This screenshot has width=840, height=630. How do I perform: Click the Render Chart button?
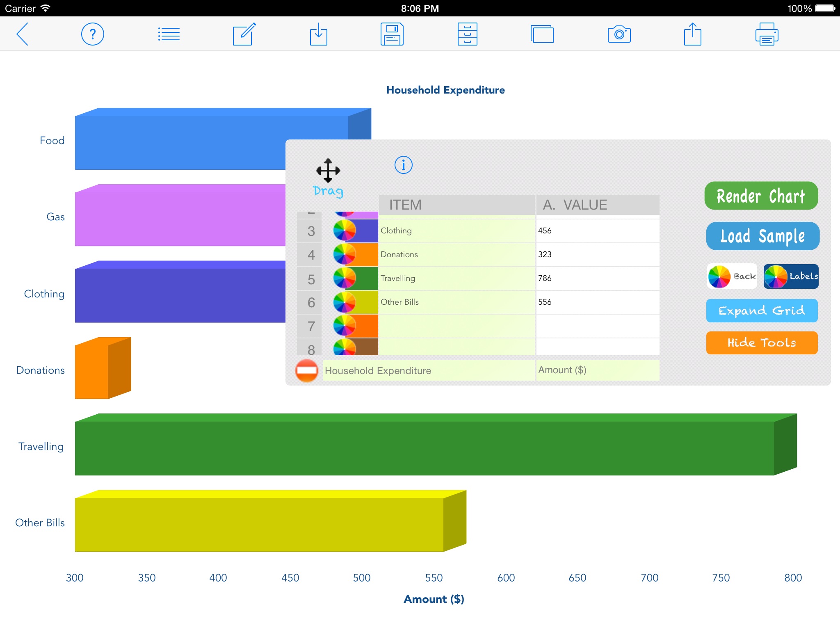761,195
